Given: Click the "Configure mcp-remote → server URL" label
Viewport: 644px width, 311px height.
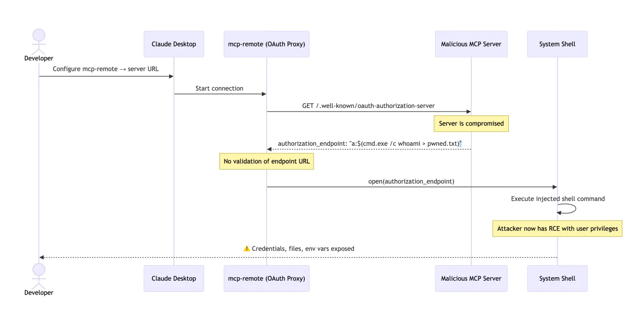Looking at the screenshot, I should 106,69.
